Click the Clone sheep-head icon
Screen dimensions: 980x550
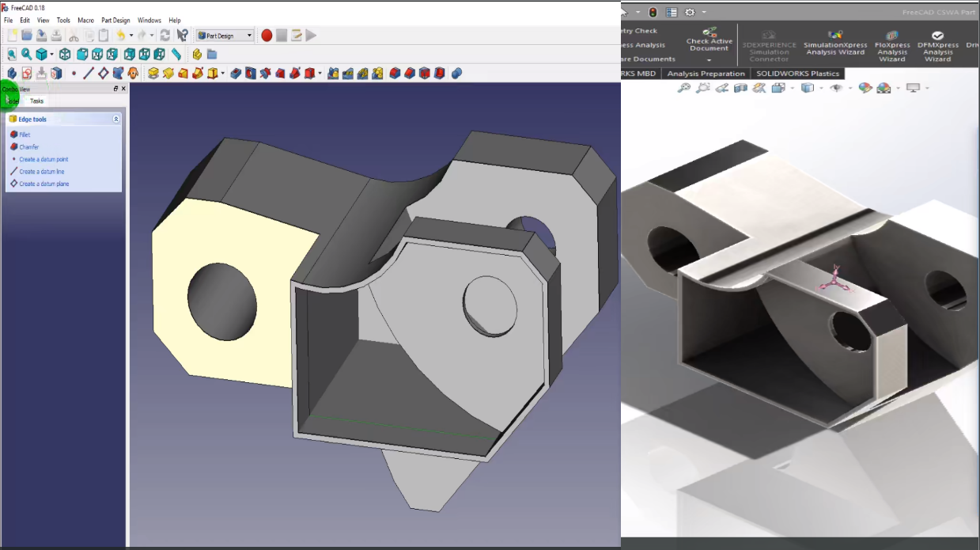click(x=133, y=73)
